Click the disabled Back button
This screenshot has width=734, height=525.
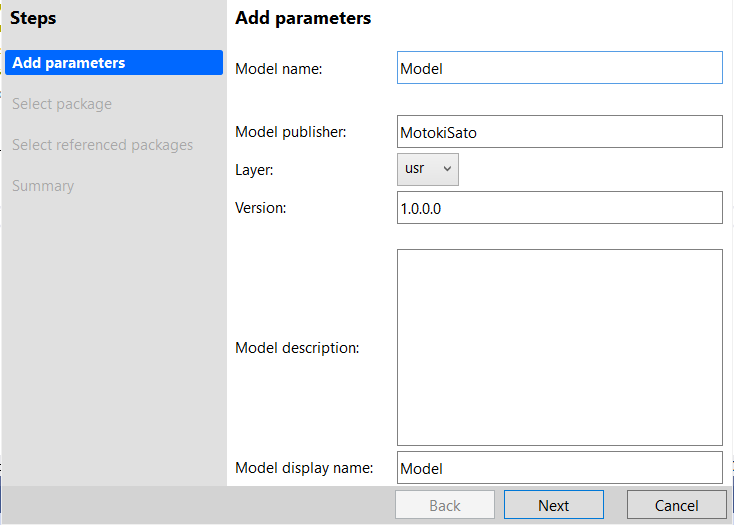click(445, 505)
